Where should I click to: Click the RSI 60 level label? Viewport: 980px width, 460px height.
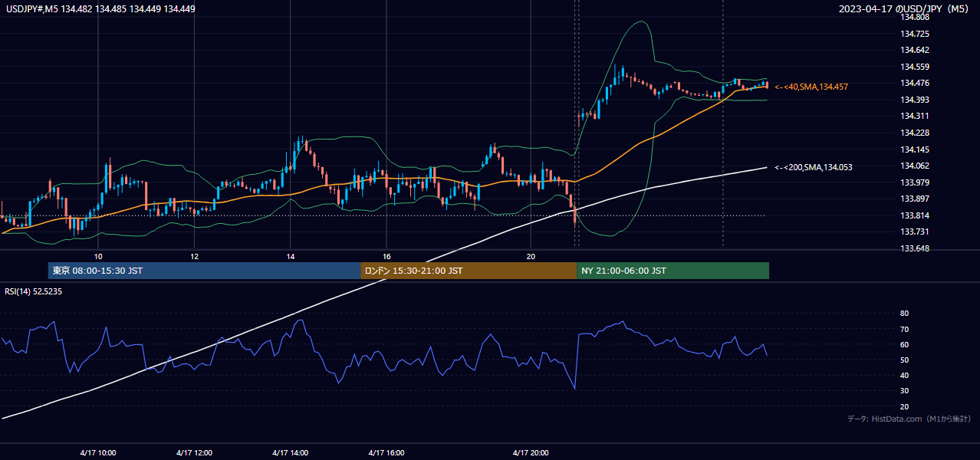[904, 344]
